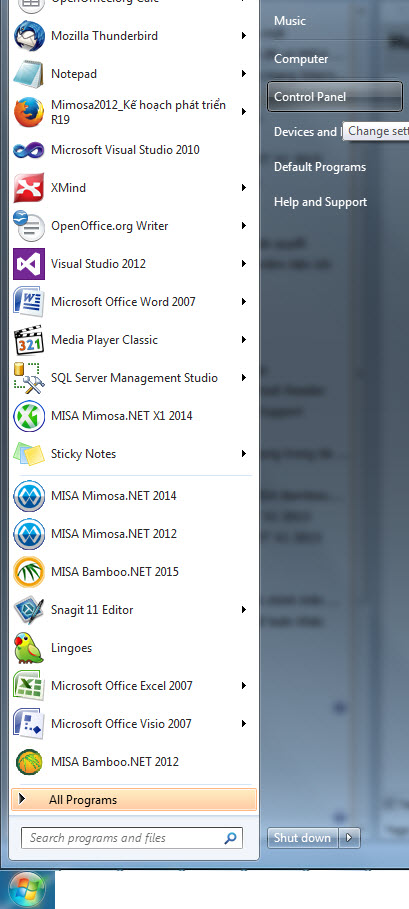The height and width of the screenshot is (909, 409).
Task: Open the shutdown options arrow
Action: (349, 838)
